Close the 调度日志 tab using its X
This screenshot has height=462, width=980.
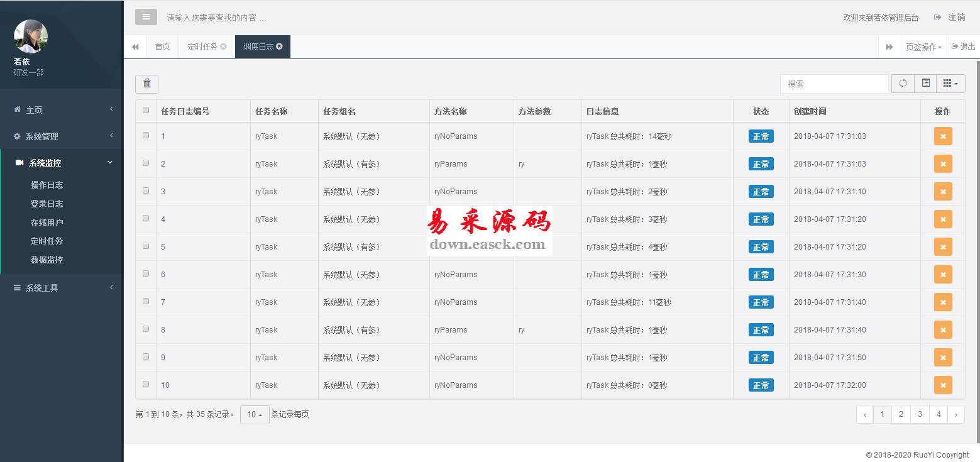[x=280, y=47]
